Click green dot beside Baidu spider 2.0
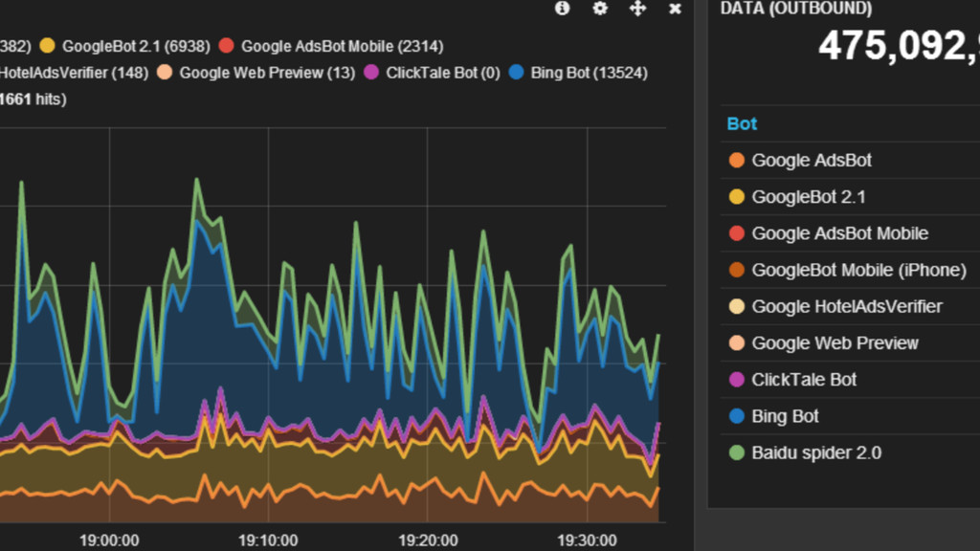Screen dimensions: 980x551 (x=737, y=452)
